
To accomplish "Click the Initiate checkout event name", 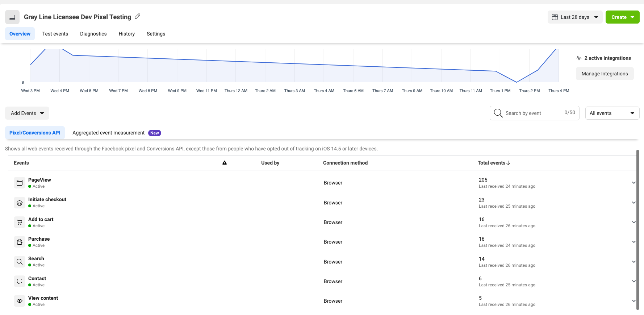I will (47, 199).
